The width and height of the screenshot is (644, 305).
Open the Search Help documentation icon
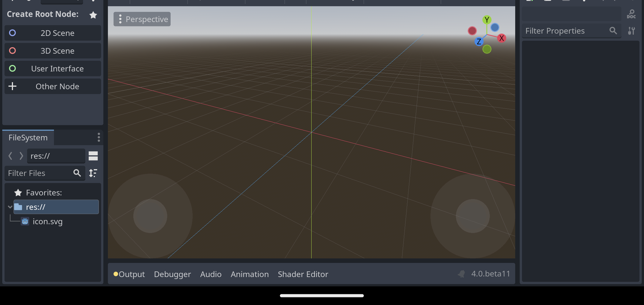pyautogui.click(x=631, y=14)
